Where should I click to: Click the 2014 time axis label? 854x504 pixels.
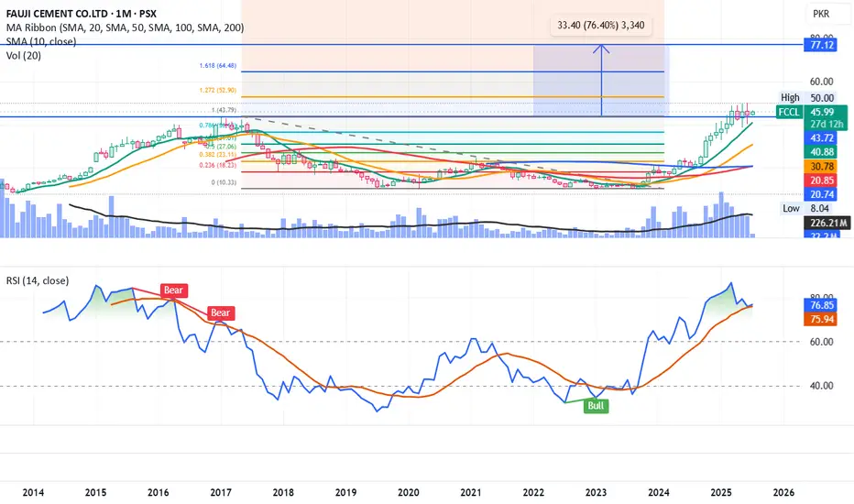point(33,493)
